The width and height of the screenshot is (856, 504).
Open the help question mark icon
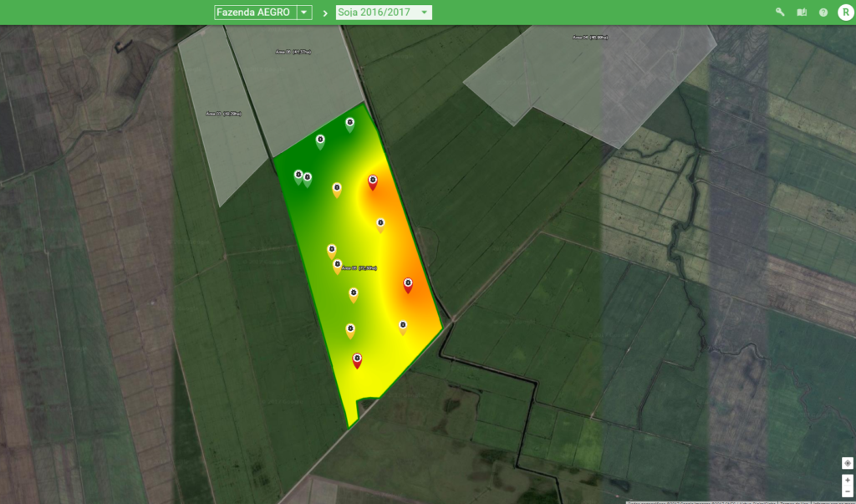click(823, 13)
